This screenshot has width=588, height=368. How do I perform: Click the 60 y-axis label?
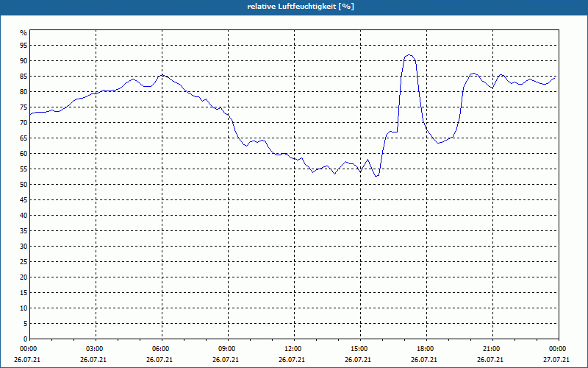tap(24, 154)
